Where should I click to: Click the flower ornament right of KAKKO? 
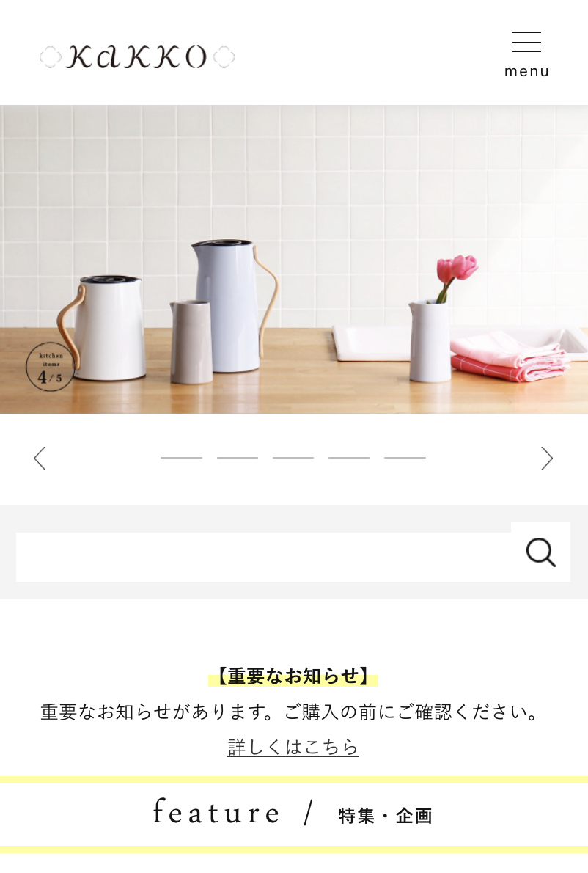tap(224, 57)
